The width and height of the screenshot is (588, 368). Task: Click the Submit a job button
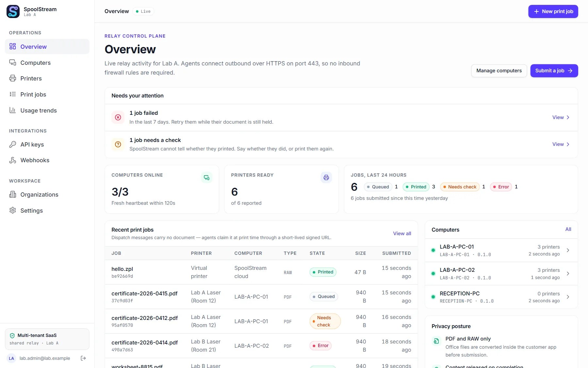(554, 71)
